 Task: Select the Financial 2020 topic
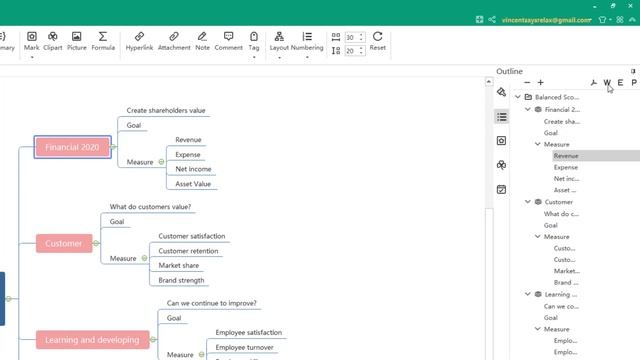tap(72, 147)
